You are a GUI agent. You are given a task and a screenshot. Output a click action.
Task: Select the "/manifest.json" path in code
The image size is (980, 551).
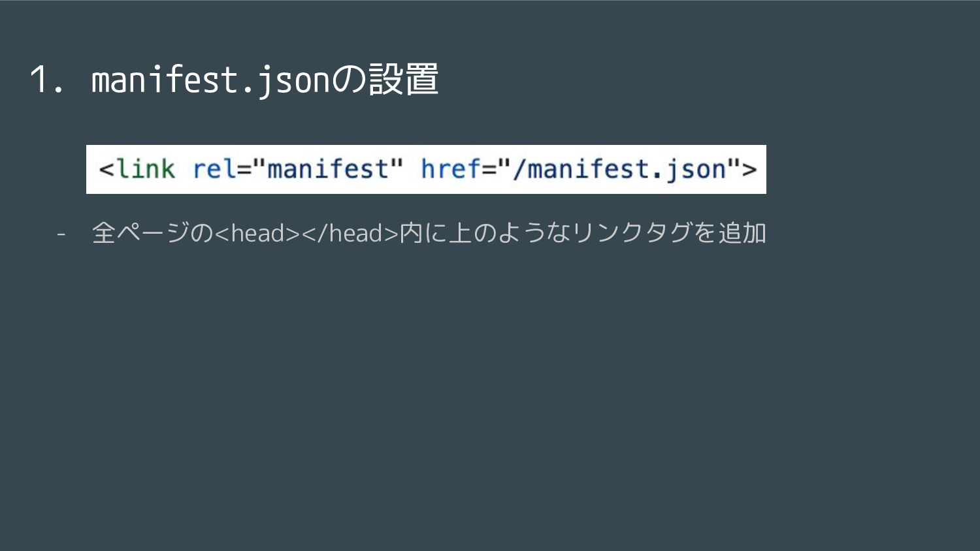618,170
